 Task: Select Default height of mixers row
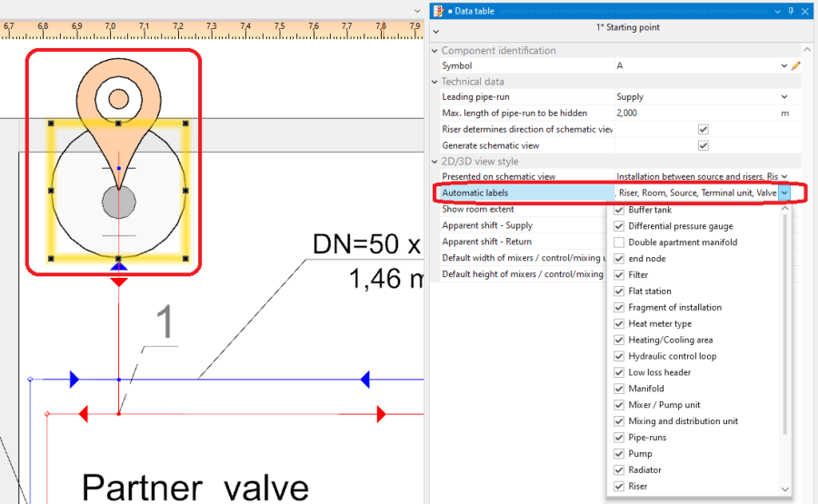[x=524, y=273]
